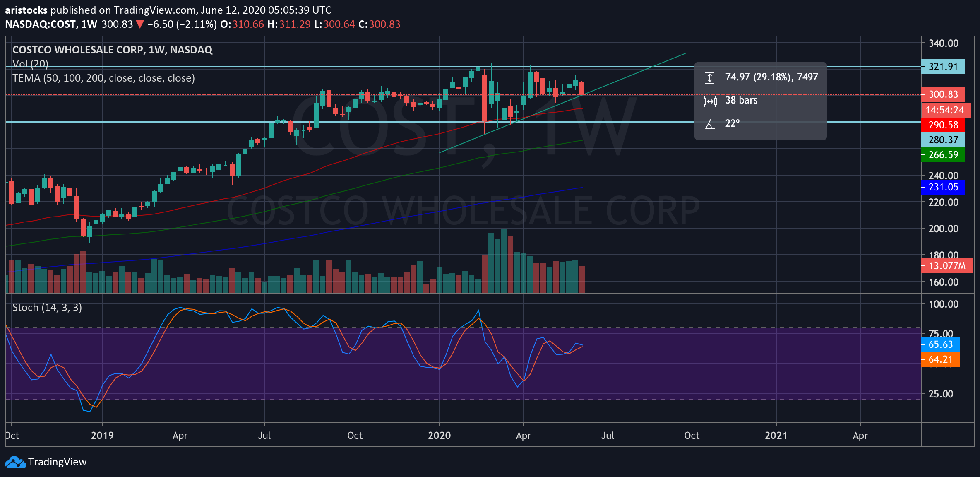Click the 300.83 current price label
980x477 pixels.
pos(943,94)
